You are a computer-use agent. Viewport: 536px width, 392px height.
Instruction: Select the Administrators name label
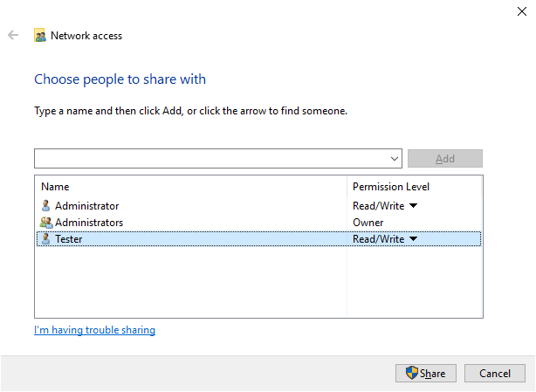coord(89,223)
